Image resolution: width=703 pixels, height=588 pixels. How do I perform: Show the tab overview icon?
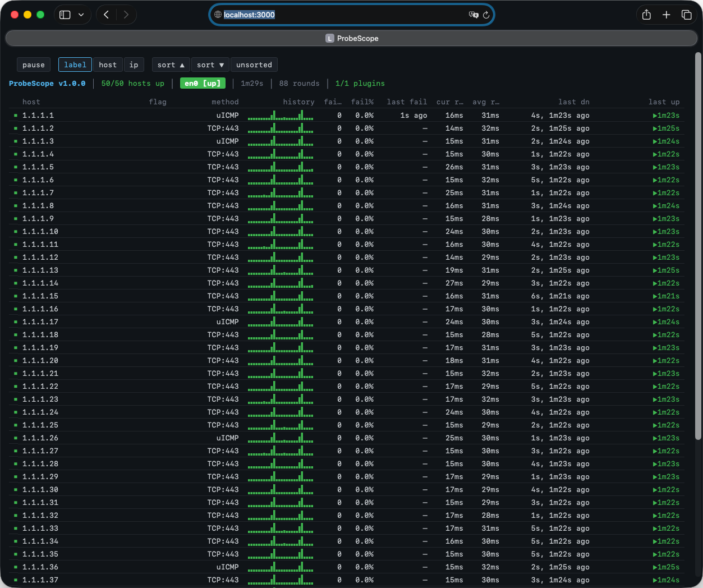686,15
